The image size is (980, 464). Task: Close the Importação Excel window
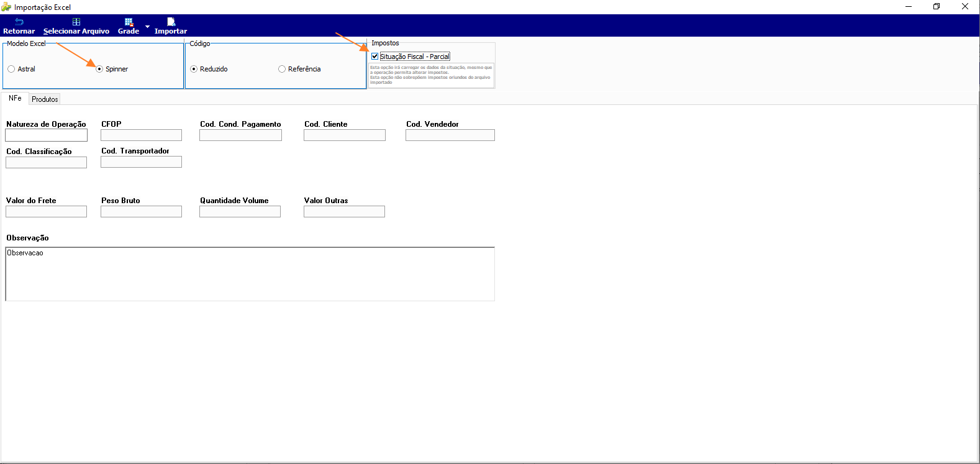965,7
